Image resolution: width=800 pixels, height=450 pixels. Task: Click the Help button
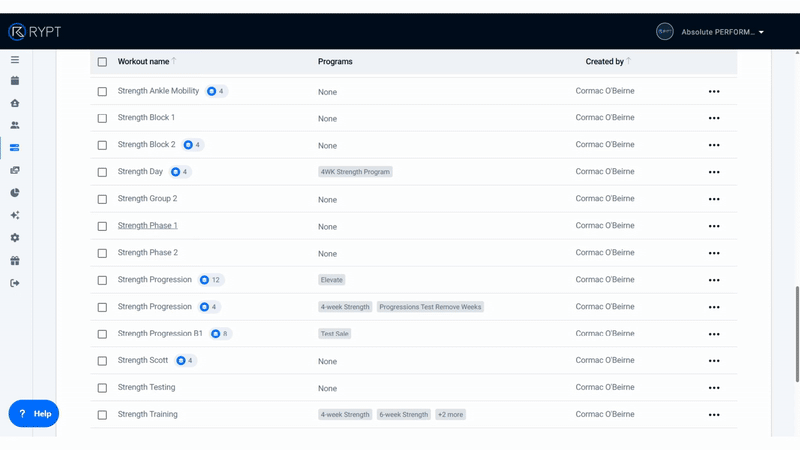pyautogui.click(x=34, y=413)
